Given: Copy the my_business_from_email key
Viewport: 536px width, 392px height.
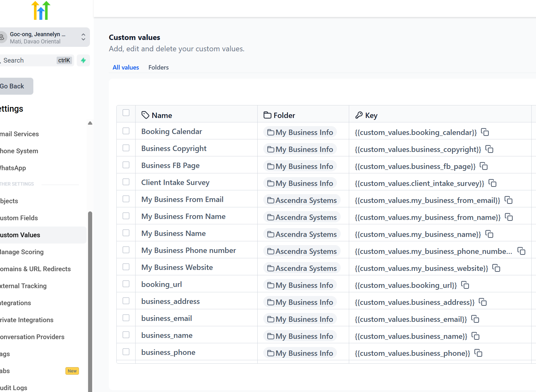Looking at the screenshot, I should click(x=509, y=200).
